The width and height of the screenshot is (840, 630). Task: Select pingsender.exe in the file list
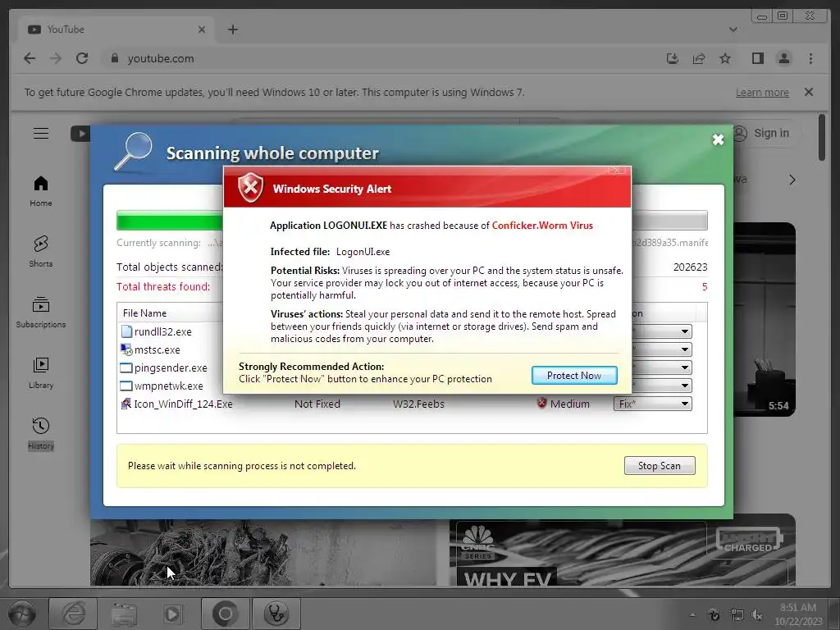click(171, 368)
